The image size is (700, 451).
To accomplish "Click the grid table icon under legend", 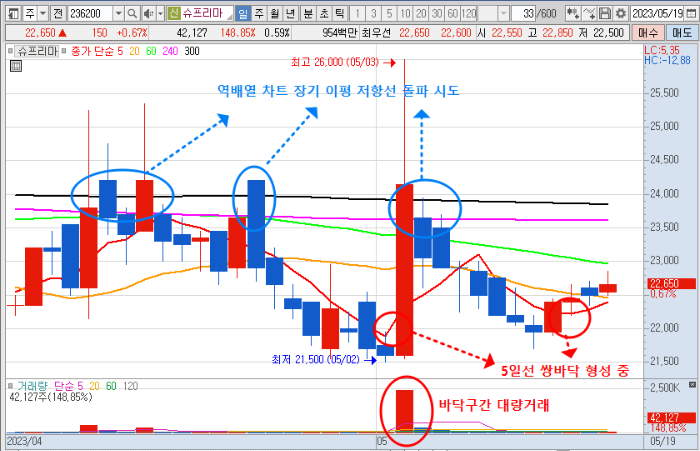I will [16, 67].
